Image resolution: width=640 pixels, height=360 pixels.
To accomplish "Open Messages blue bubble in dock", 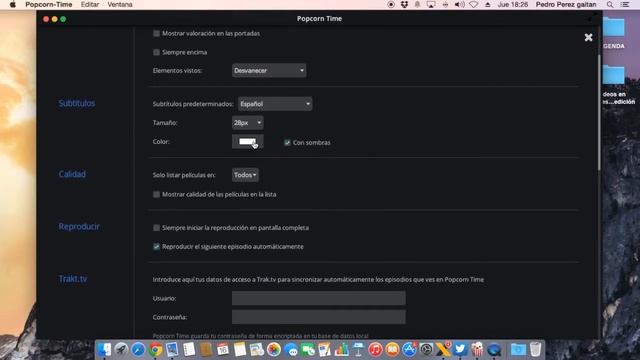I will click(x=291, y=350).
